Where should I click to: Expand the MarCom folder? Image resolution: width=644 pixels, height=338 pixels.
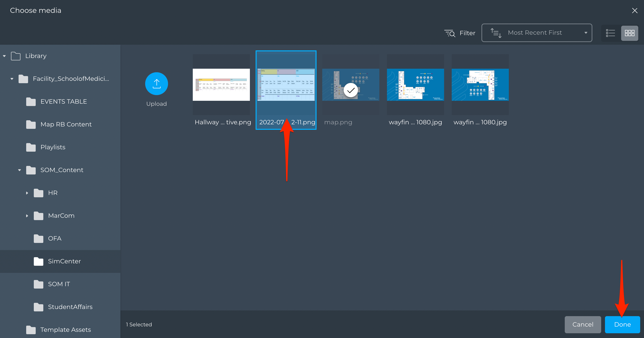click(x=27, y=216)
